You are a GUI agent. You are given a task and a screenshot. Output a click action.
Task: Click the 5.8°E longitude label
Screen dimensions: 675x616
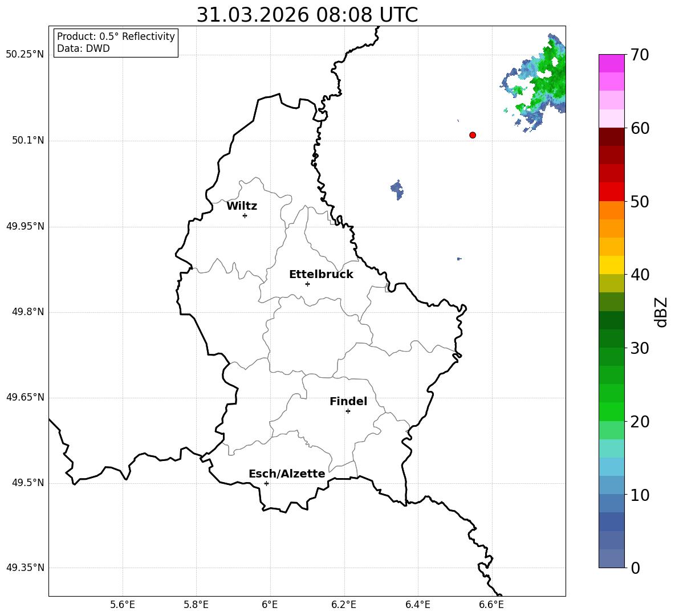point(196,605)
